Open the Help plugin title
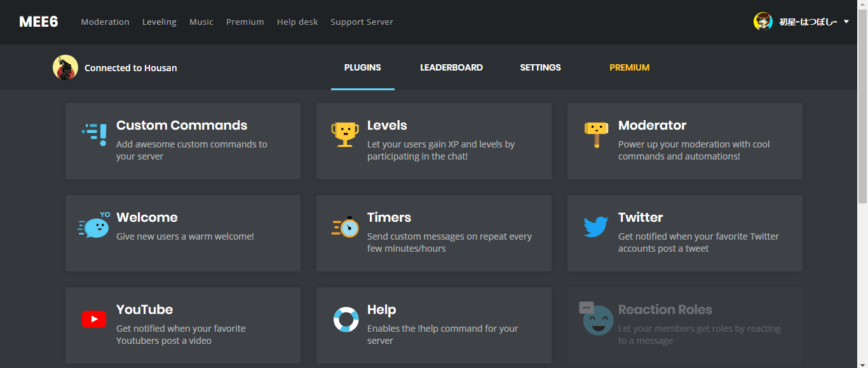The height and width of the screenshot is (368, 868). [x=381, y=310]
